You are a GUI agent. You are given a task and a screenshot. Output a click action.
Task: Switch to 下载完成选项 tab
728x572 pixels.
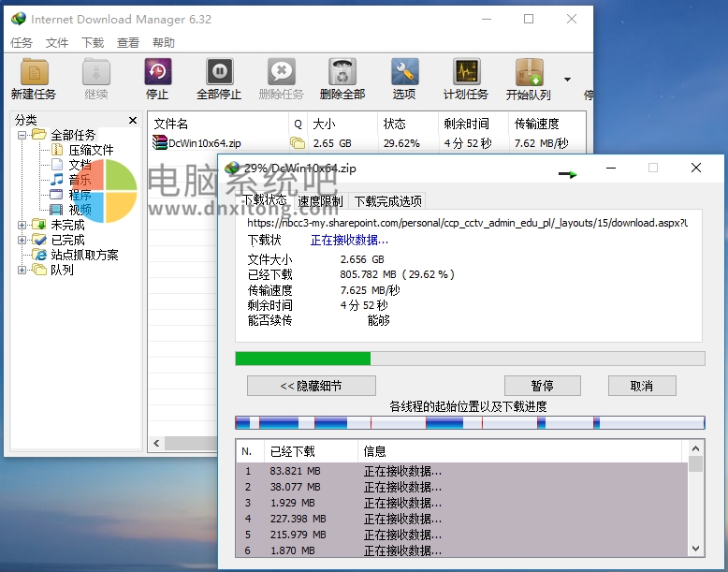[387, 201]
